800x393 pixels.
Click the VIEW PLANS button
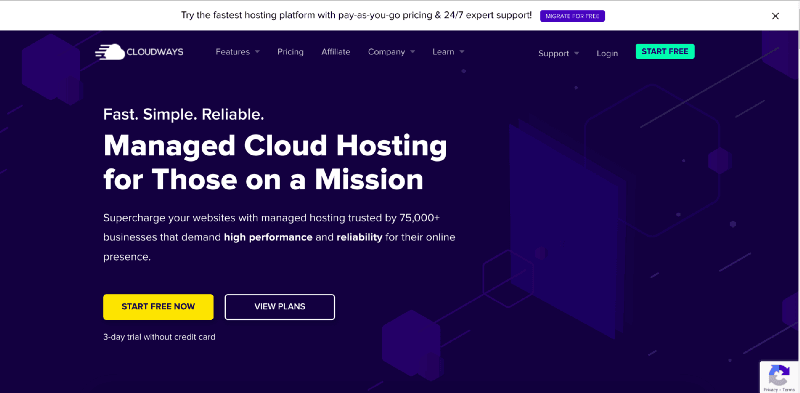(x=280, y=307)
